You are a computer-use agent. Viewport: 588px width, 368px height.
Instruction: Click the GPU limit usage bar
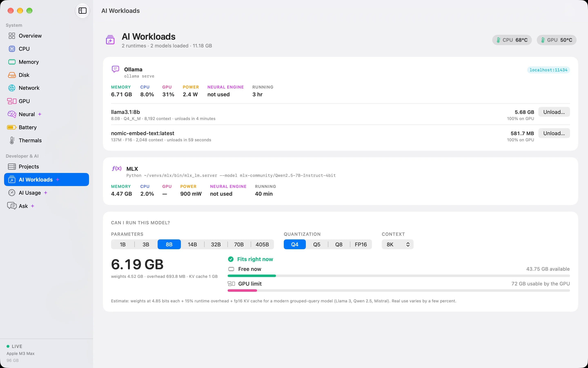[399, 290]
